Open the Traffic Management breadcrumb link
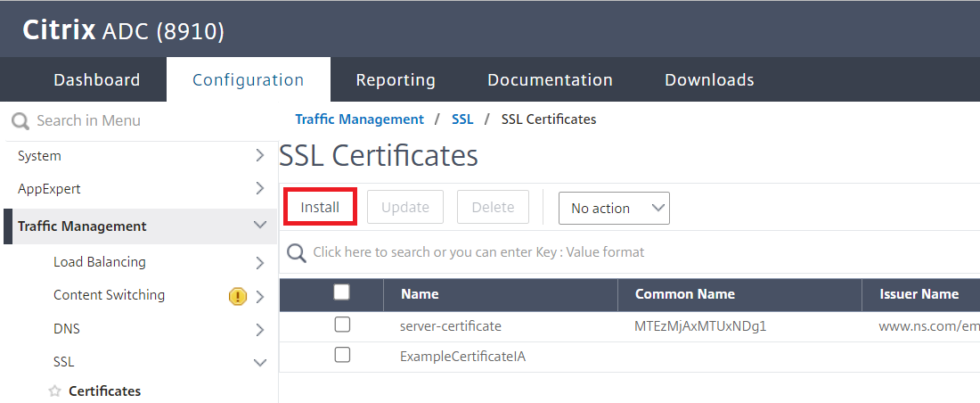Image resolution: width=980 pixels, height=403 pixels. pos(359,119)
